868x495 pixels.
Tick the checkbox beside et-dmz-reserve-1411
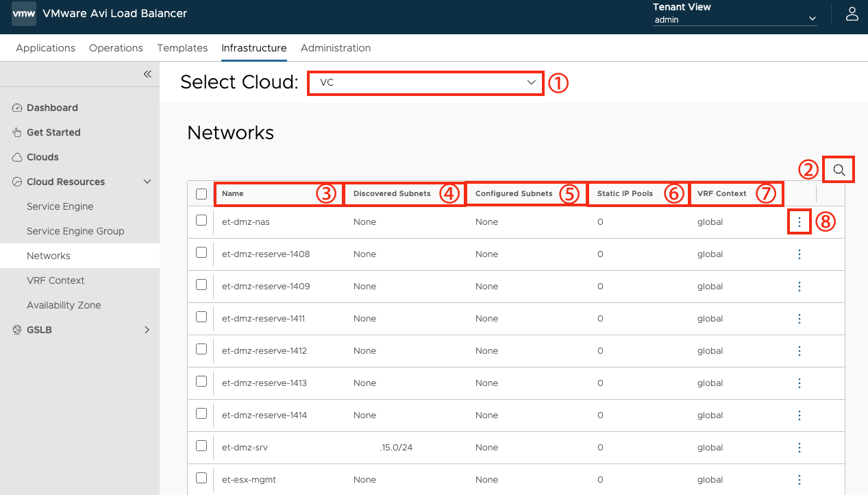coord(201,317)
